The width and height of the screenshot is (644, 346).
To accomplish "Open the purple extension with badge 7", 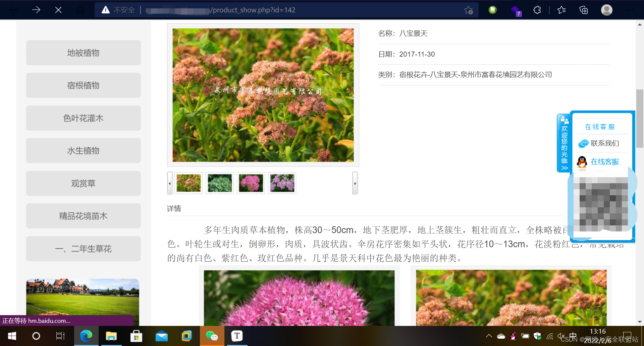I will 516,11.
